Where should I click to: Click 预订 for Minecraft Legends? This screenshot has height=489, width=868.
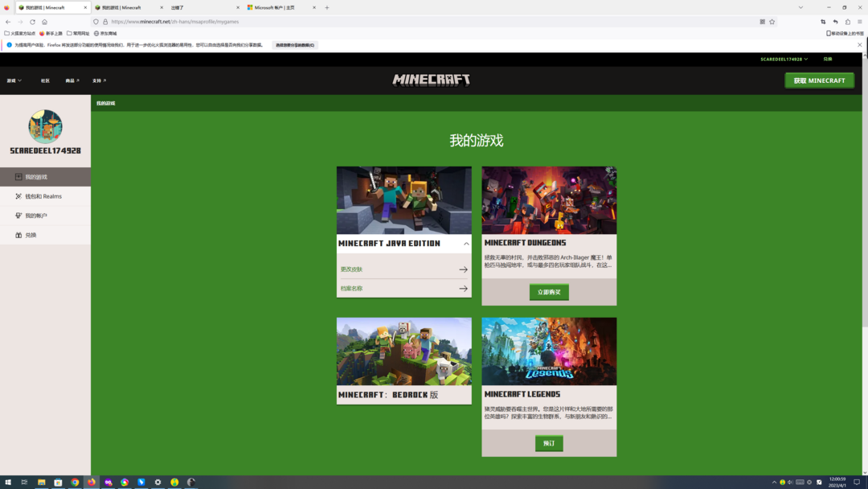tap(549, 443)
